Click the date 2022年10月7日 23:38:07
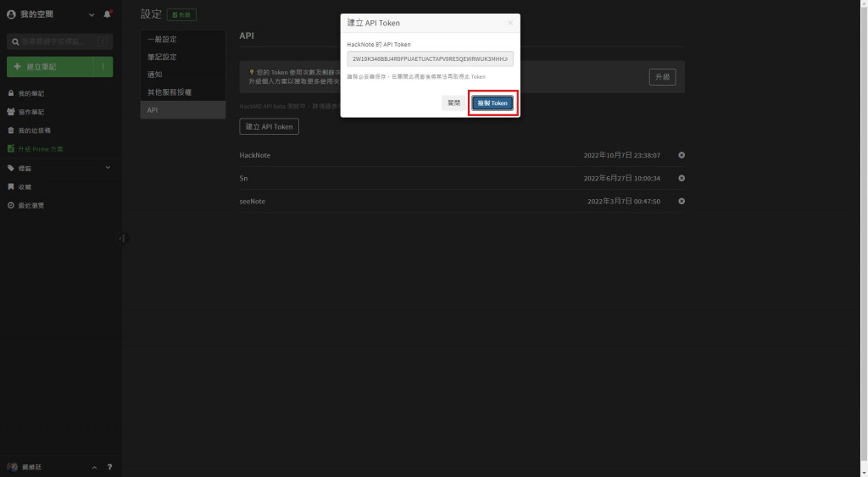Viewport: 868px width, 477px height. [x=621, y=156]
